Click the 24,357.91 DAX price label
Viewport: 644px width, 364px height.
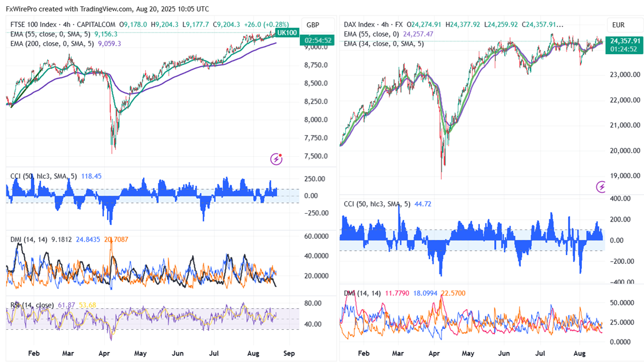625,41
